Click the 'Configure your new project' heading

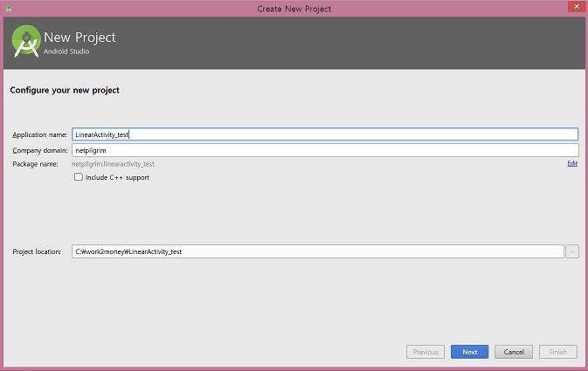tap(65, 90)
